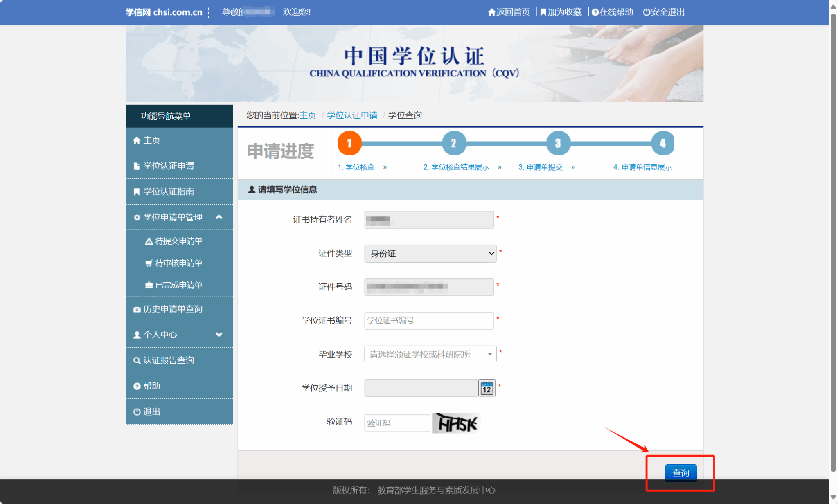Click the 学位授予日期 date field

[421, 388]
